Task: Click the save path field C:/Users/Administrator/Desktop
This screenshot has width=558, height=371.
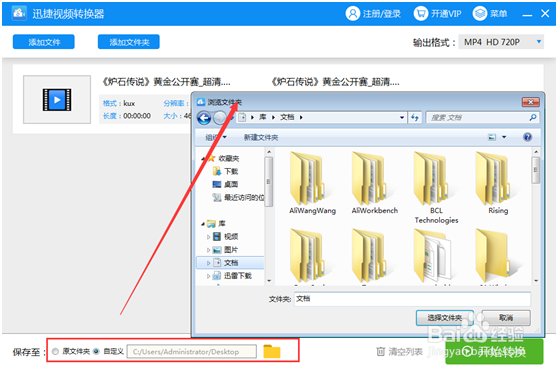Action: 191,351
